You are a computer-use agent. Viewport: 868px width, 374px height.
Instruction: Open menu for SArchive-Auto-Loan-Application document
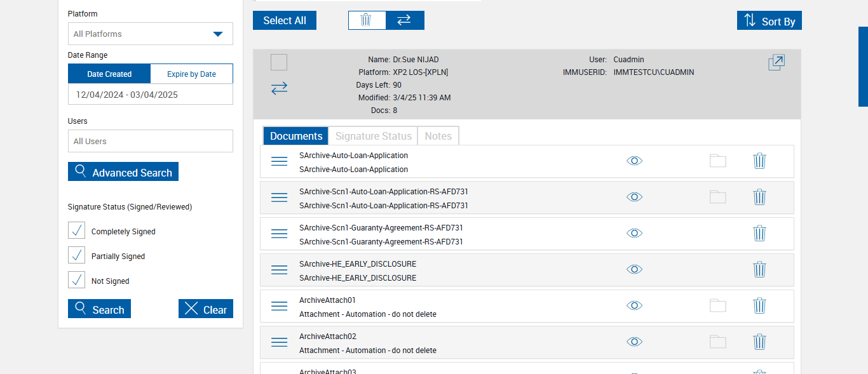point(280,161)
